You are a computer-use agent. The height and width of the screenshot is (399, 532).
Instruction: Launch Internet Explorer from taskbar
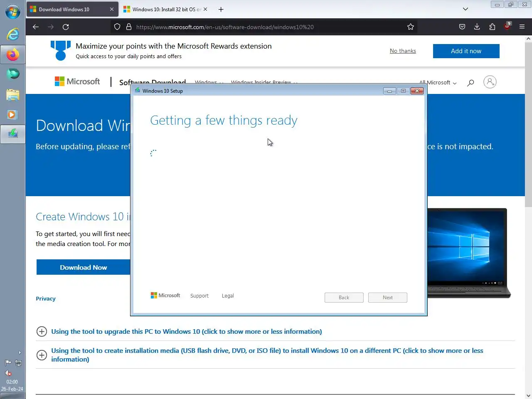(13, 34)
